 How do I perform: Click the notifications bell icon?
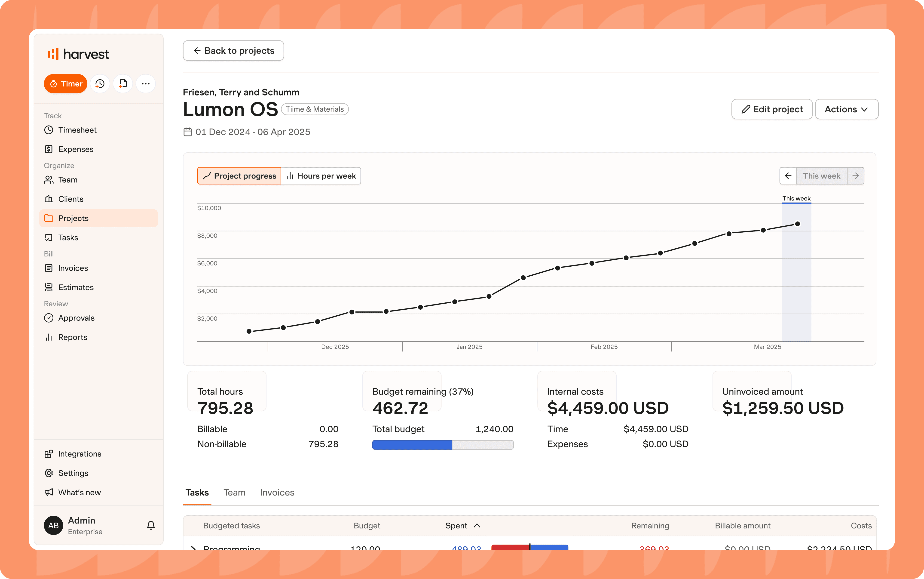151,525
